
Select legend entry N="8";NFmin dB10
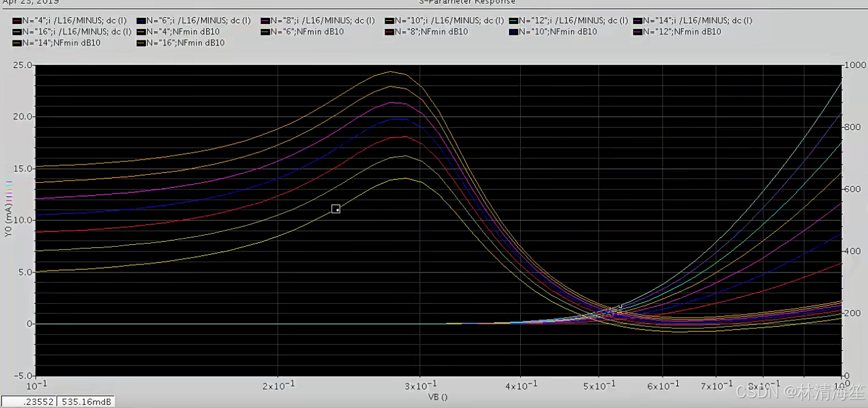point(427,31)
